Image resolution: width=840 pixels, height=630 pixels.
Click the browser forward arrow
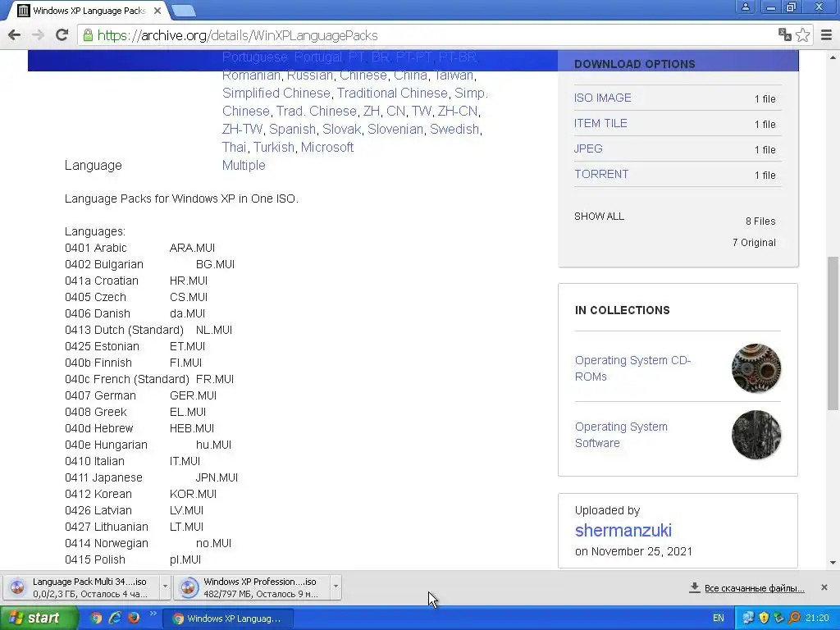(x=38, y=35)
